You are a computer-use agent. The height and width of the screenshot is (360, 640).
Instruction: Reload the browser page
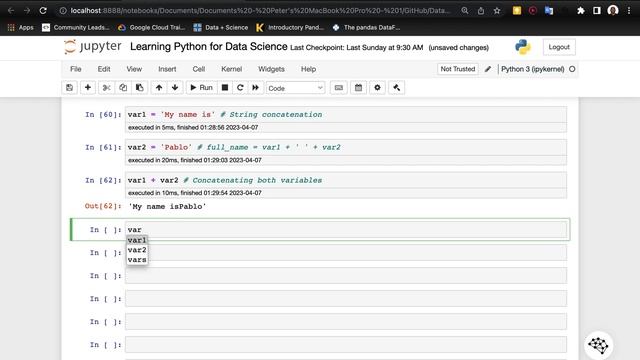click(x=43, y=11)
